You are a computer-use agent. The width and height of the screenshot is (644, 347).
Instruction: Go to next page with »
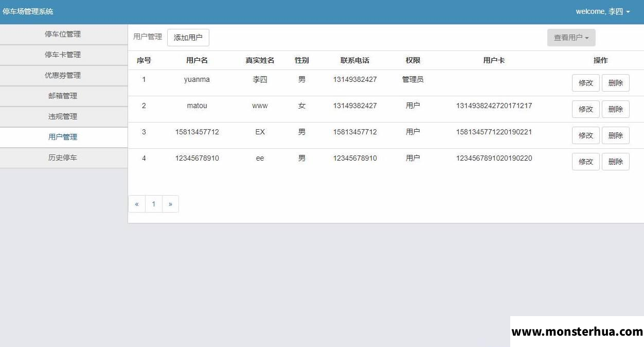(170, 204)
